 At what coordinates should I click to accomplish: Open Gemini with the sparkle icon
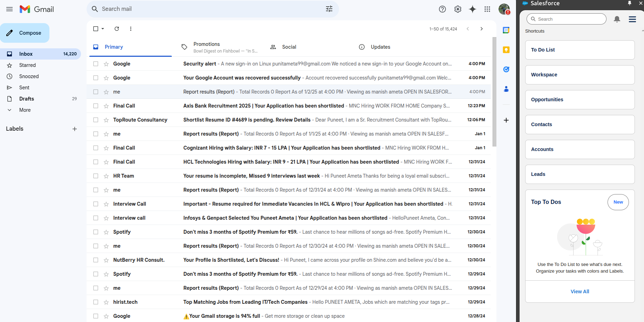(x=473, y=9)
